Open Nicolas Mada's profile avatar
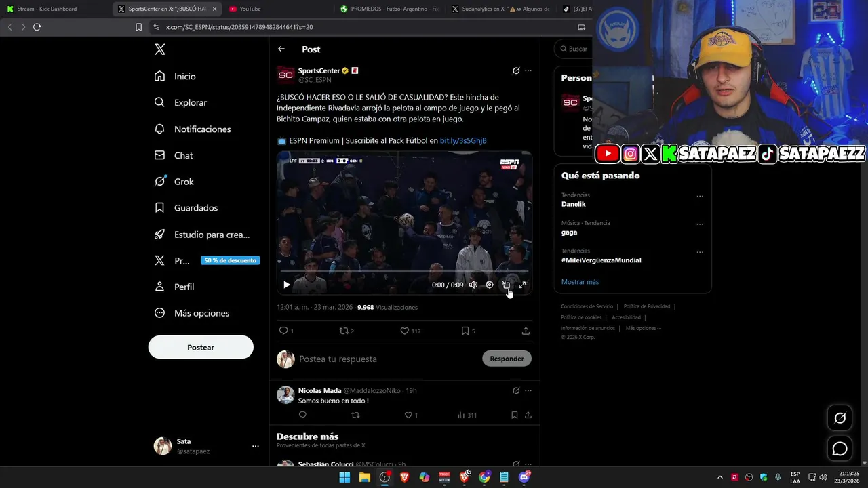The height and width of the screenshot is (488, 868). coord(286,395)
